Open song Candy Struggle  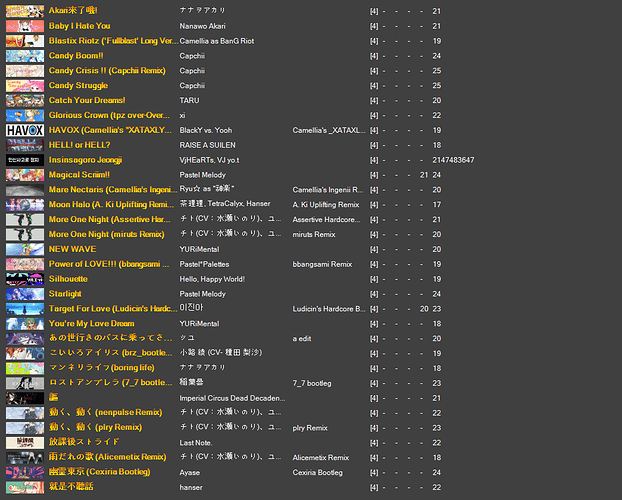point(78,86)
